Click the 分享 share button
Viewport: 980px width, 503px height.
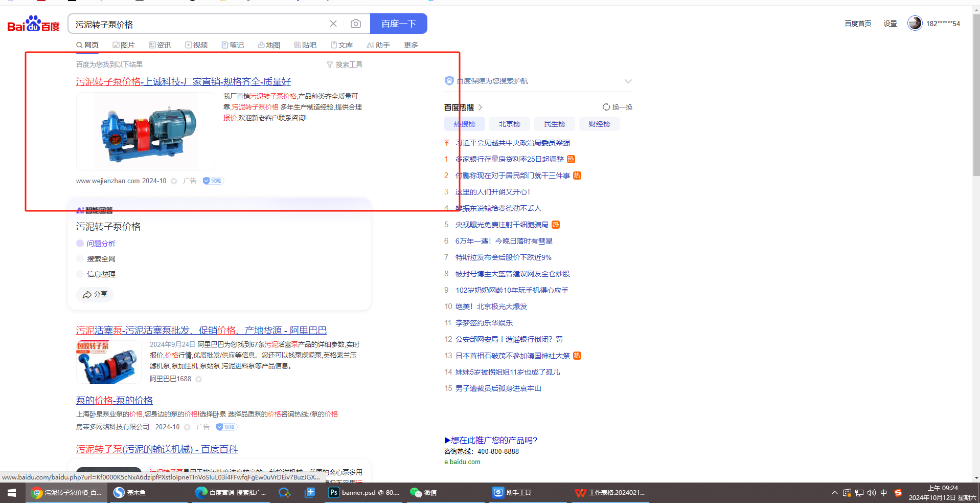click(95, 295)
